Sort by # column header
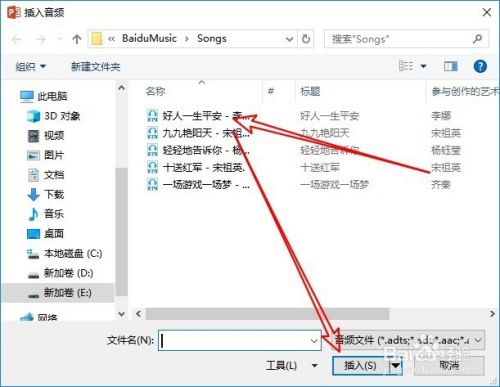This screenshot has height=387, width=500. pyautogui.click(x=271, y=91)
